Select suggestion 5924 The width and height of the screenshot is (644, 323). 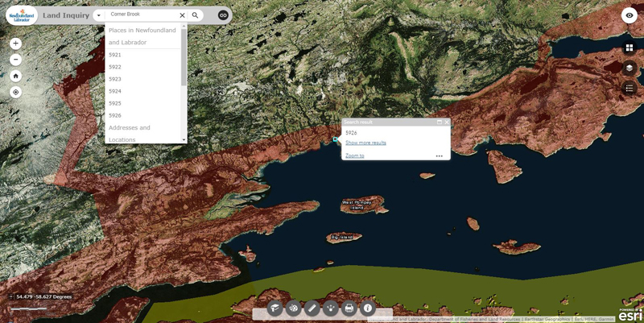click(x=143, y=91)
